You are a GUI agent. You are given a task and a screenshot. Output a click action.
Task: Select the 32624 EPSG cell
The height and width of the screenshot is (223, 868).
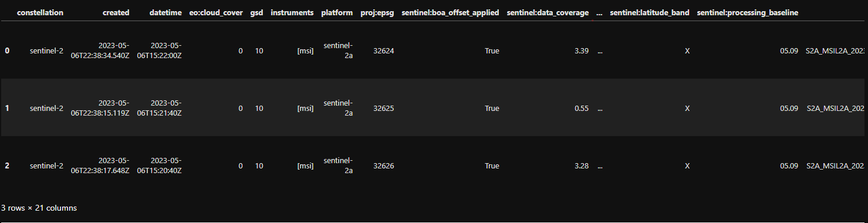[x=384, y=50]
